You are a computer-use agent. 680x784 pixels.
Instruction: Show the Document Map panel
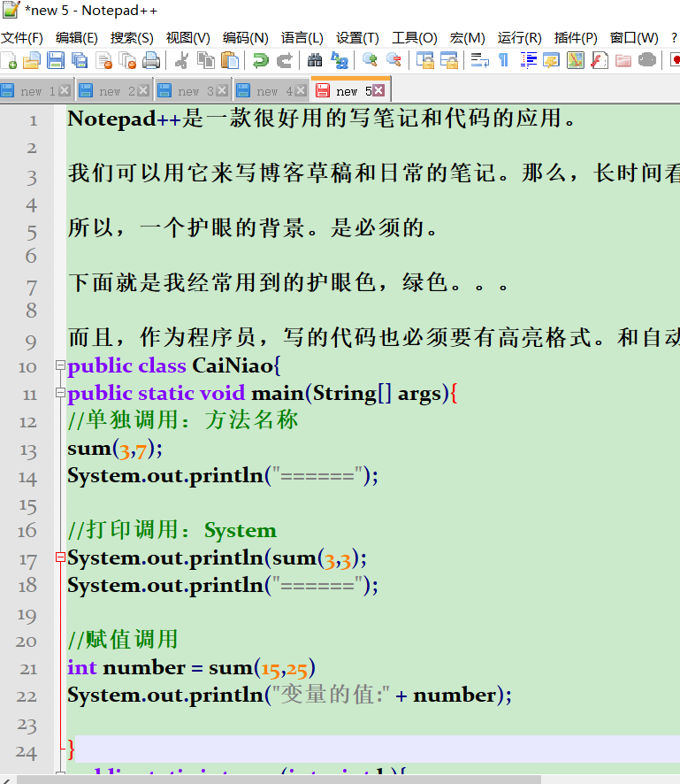point(576,60)
